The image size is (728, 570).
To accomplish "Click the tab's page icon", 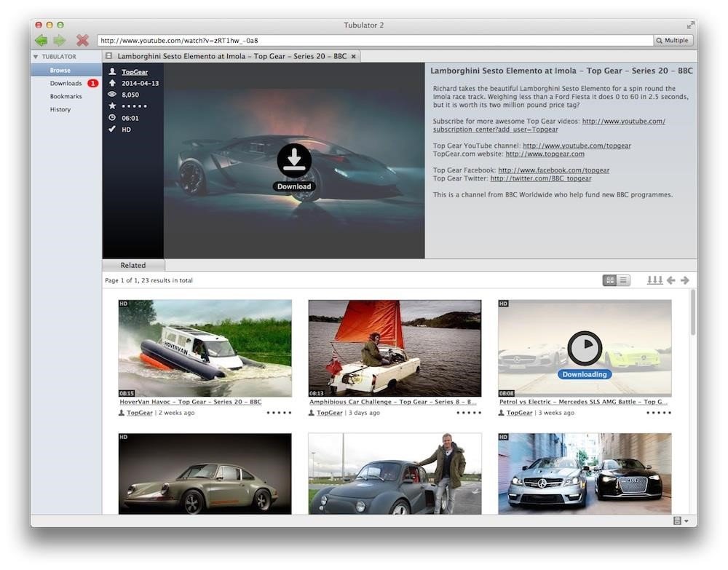I will (x=108, y=56).
